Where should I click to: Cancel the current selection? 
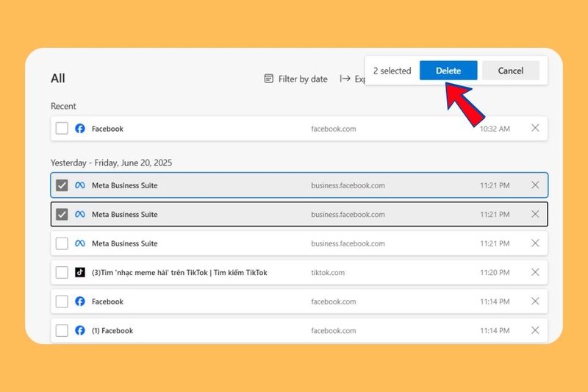pos(510,71)
